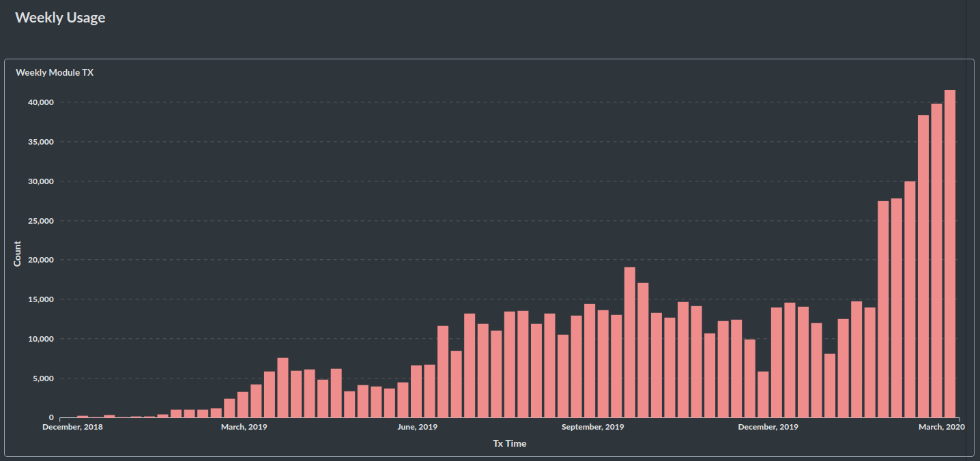Click the 19,000 peak bar after September 2019
Screen dimensions: 980x461
click(630, 342)
